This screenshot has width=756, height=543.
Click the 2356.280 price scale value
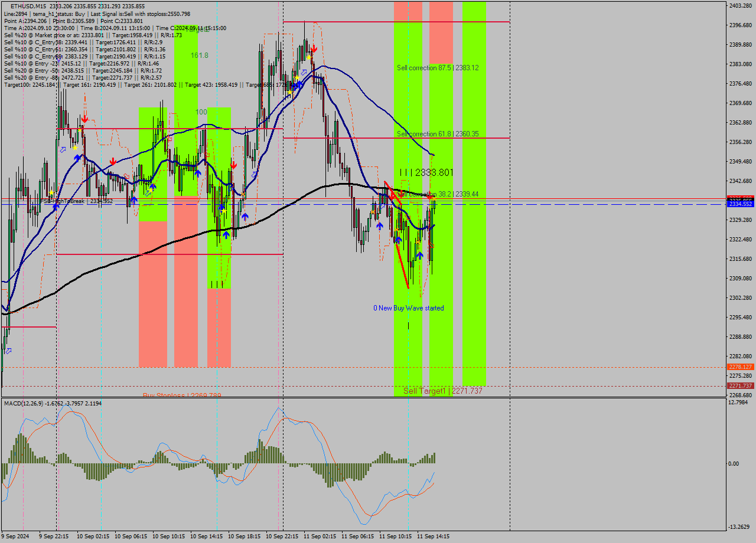[x=740, y=142]
